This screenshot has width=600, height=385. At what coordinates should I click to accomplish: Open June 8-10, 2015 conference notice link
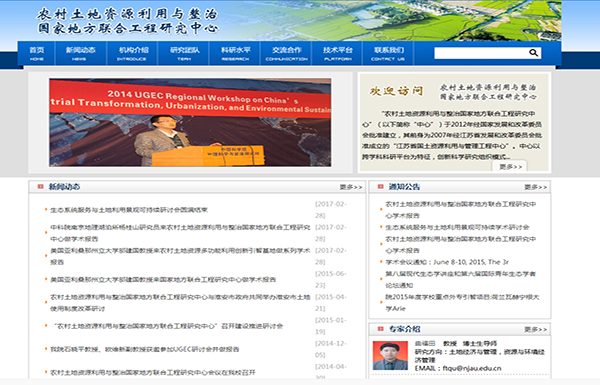(447, 262)
